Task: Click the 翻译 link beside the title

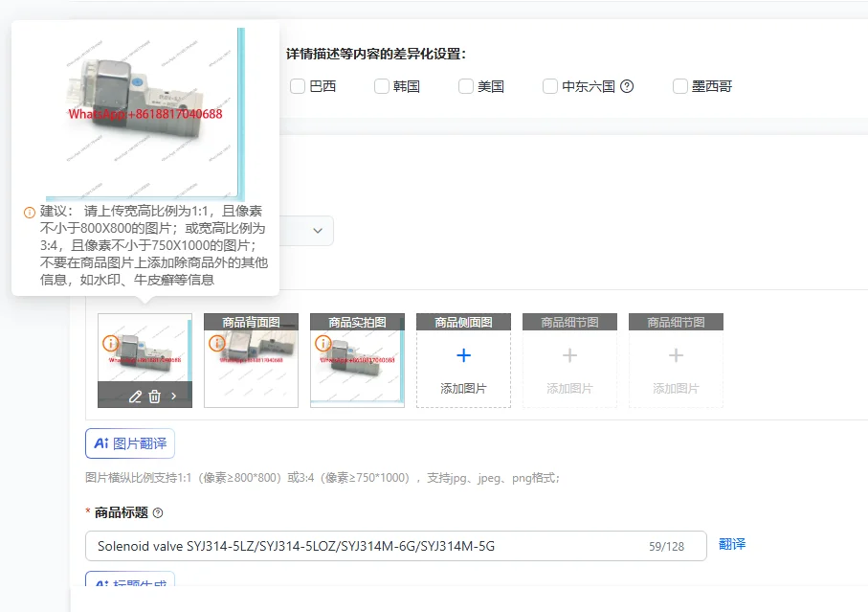Action: 732,544
